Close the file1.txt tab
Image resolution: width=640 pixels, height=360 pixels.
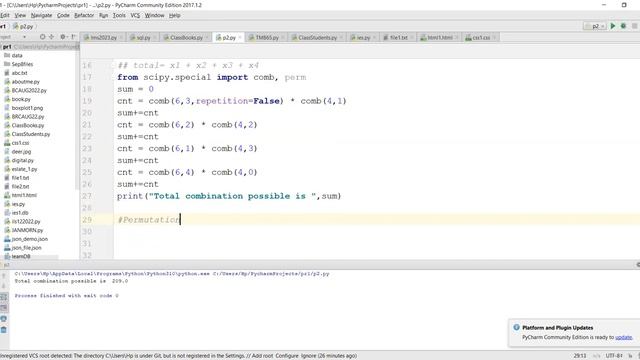pos(412,38)
